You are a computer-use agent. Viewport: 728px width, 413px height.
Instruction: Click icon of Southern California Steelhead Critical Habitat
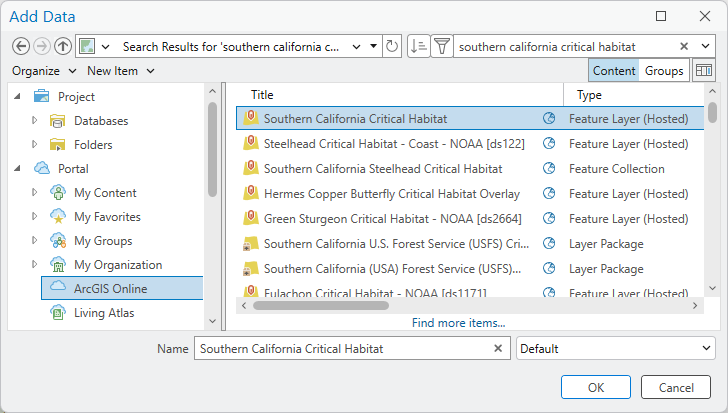251,168
